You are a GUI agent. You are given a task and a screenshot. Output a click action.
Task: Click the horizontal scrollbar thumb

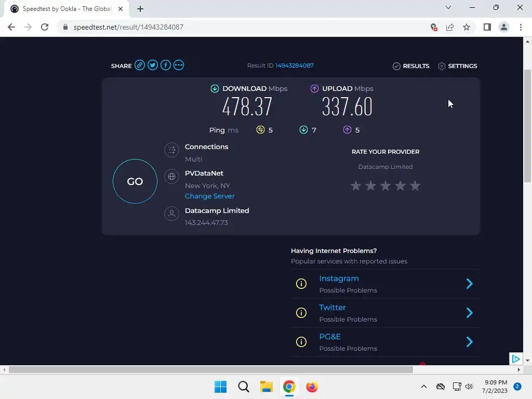211,369
